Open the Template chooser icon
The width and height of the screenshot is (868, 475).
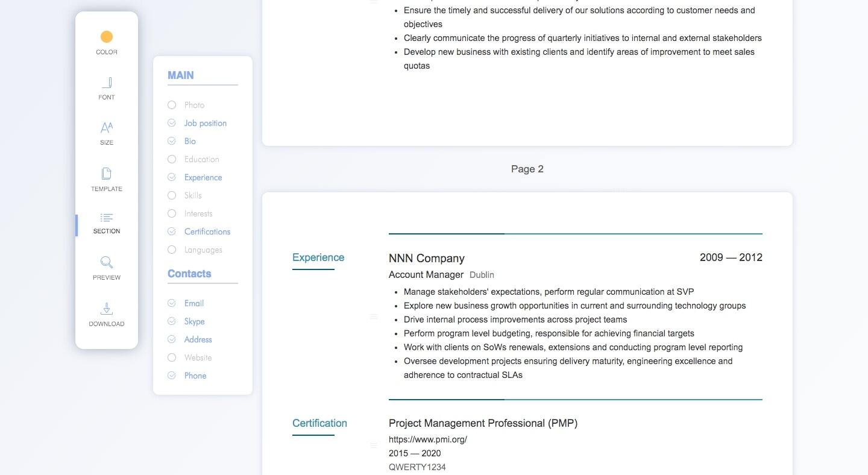click(x=107, y=174)
